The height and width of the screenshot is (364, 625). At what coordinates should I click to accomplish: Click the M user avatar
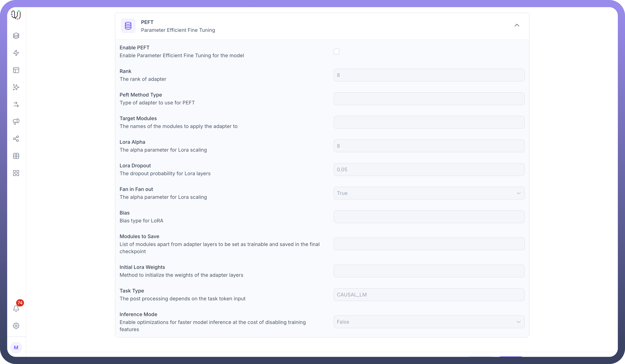click(x=16, y=347)
